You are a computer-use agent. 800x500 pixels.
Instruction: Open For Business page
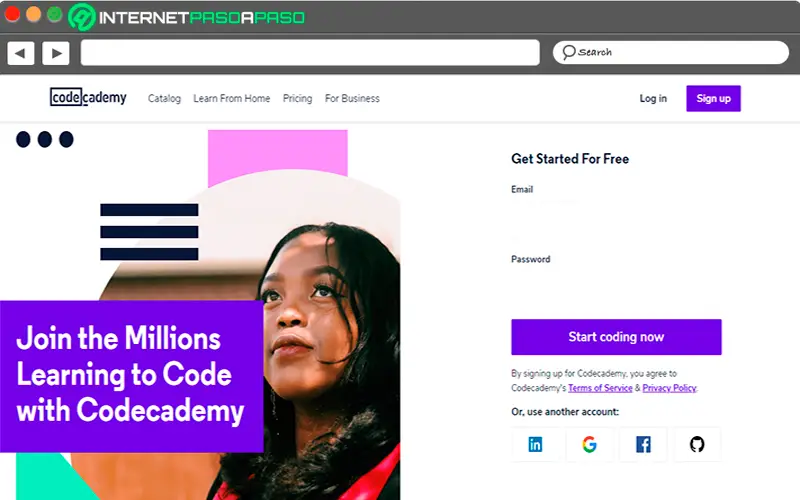[x=352, y=98]
